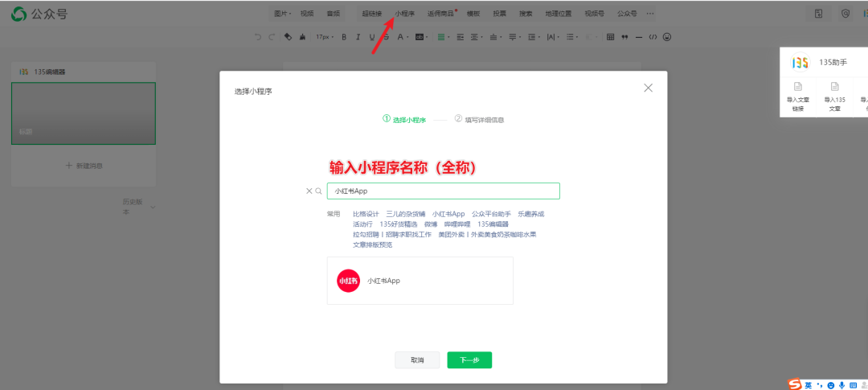Select 投票 in the insert bar

499,14
